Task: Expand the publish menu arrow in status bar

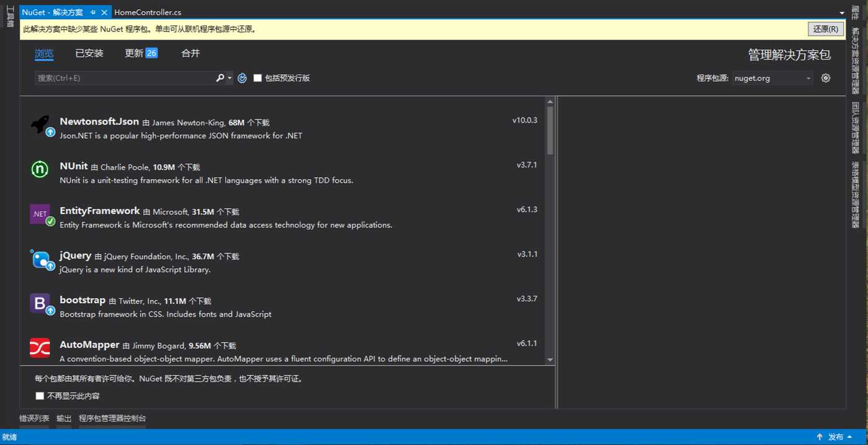Action: [849, 437]
